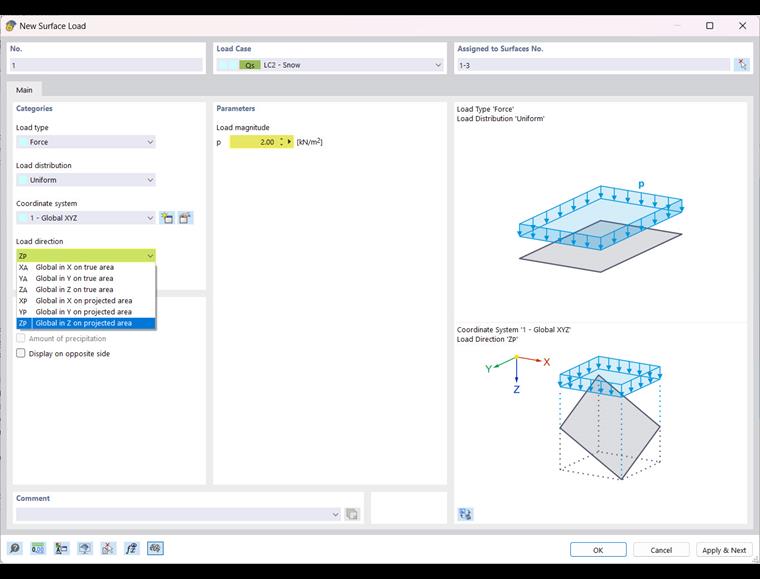
Task: Open the comment library icon
Action: 352,514
